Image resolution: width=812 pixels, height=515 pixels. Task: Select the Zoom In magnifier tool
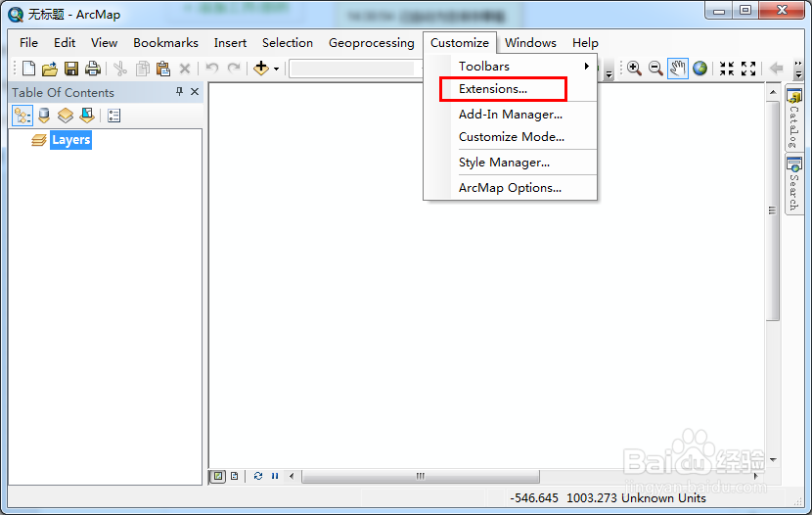tap(634, 69)
